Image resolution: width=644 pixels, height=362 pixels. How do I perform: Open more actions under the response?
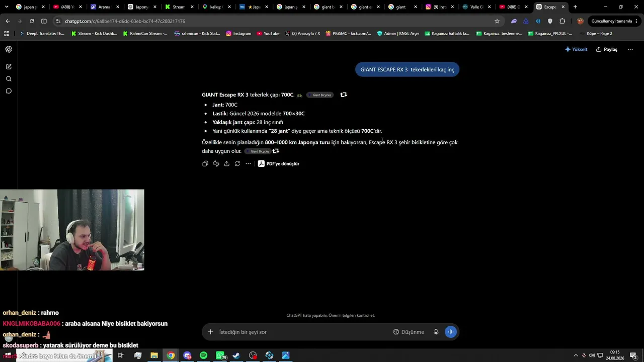[248, 163]
